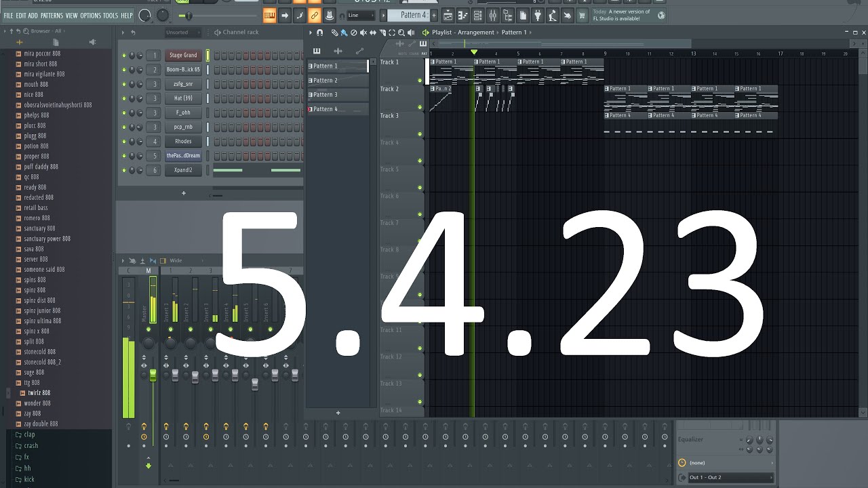Image resolution: width=868 pixels, height=488 pixels.
Task: Open the clap folder in browser
Action: coord(29,434)
